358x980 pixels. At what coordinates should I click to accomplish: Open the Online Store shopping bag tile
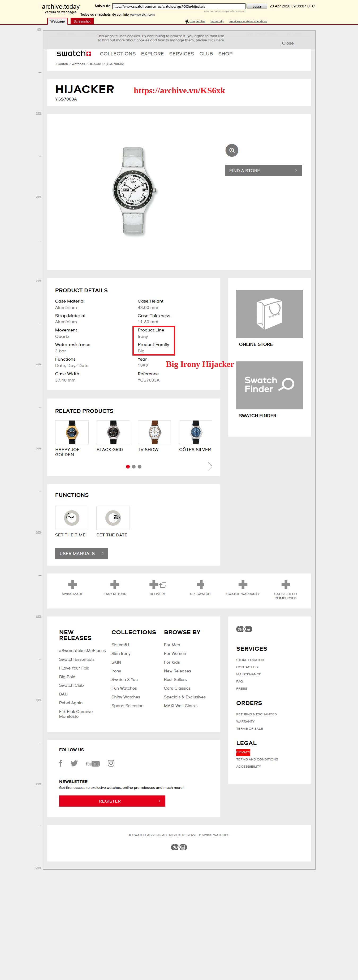[269, 314]
